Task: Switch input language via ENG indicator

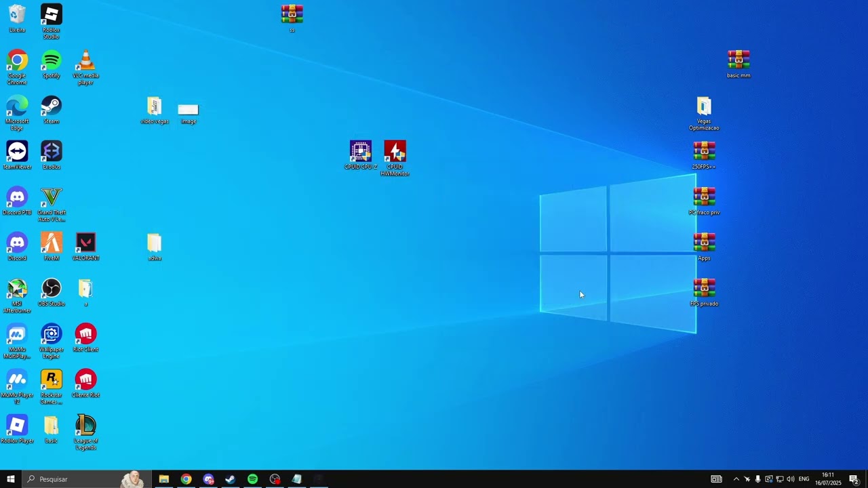Action: point(804,479)
